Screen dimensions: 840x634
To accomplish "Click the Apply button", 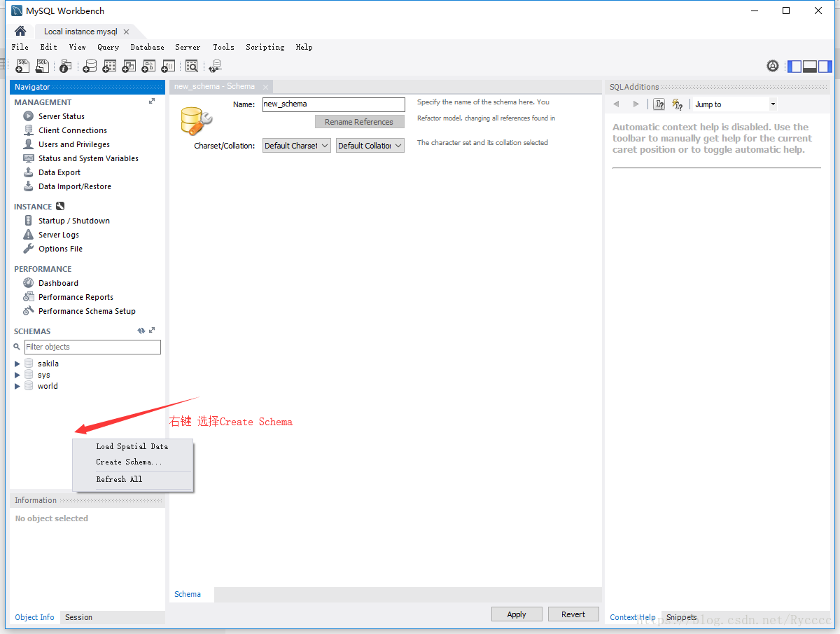I will click(517, 614).
